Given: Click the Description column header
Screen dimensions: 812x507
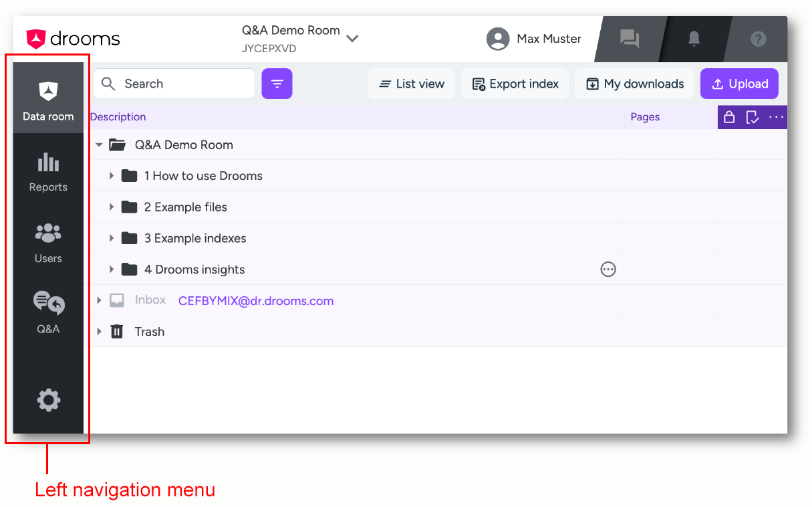Looking at the screenshot, I should (x=118, y=117).
